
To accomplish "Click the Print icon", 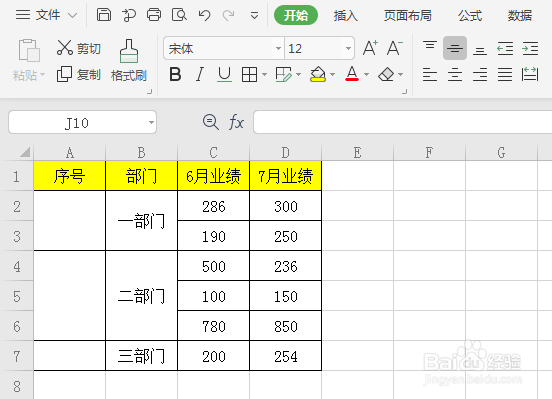I will 154,15.
